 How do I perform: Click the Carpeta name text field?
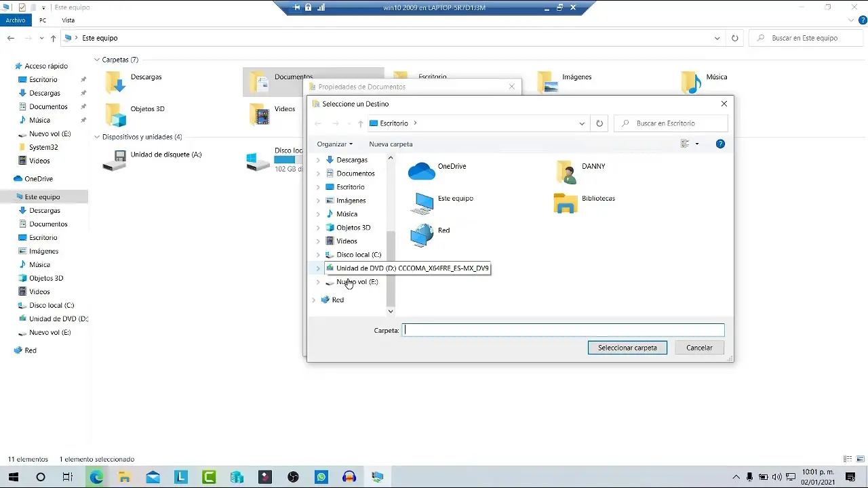click(563, 330)
